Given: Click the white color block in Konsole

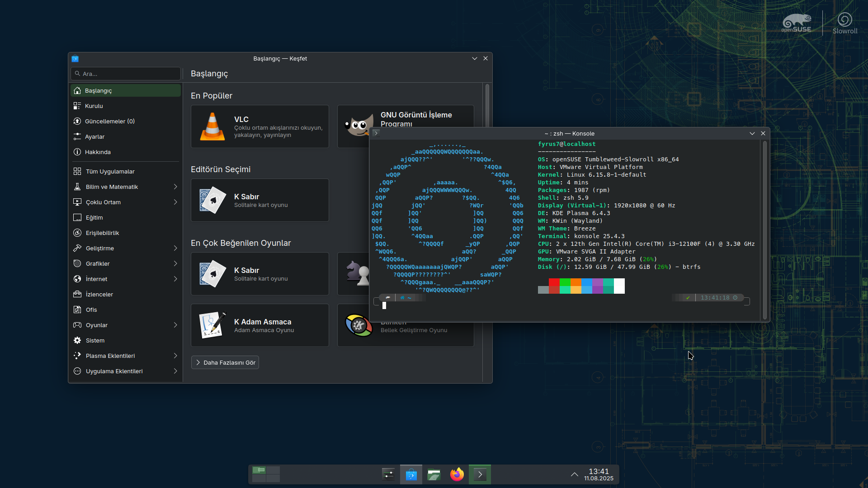Looking at the screenshot, I should (619, 286).
